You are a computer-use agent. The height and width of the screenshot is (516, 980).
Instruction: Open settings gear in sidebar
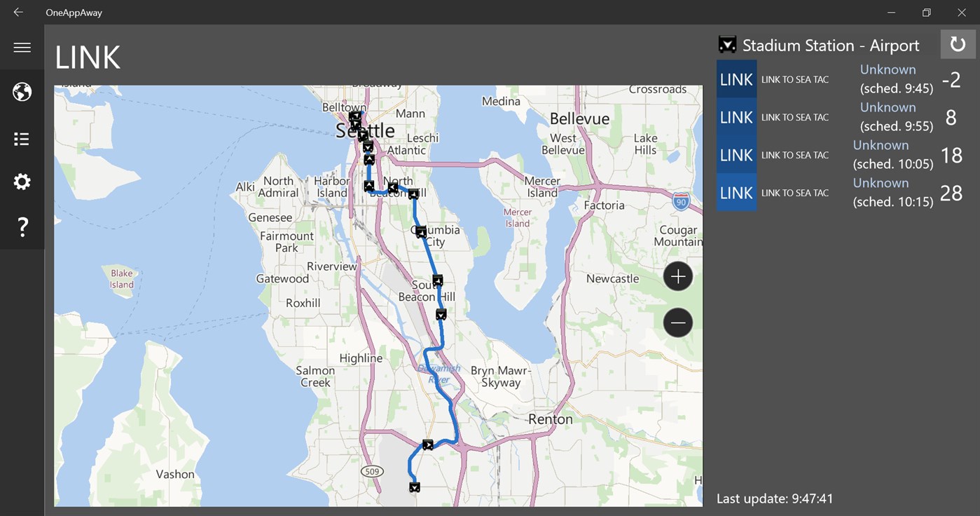point(22,182)
